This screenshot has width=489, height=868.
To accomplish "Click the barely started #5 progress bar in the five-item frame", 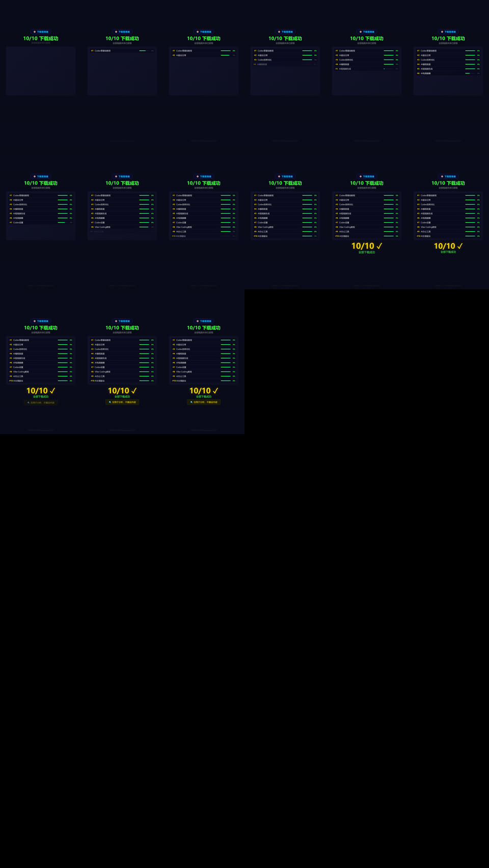I will click(x=389, y=69).
